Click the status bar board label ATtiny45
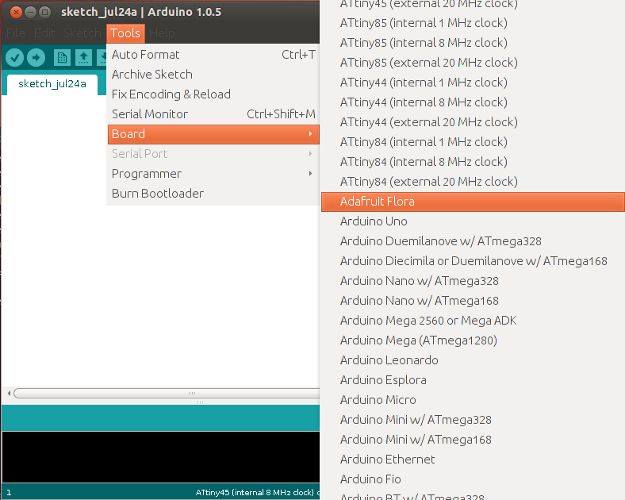This screenshot has height=500, width=625. [255, 493]
